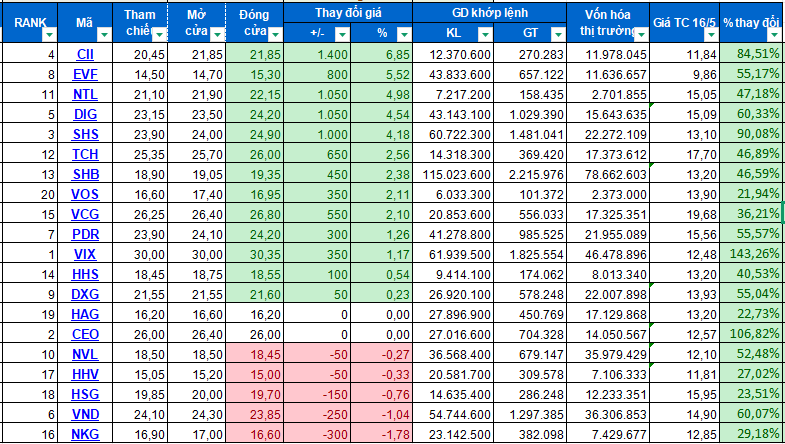This screenshot has width=785, height=444.
Task: Open the NTL stock ticker link
Action: 85,94
